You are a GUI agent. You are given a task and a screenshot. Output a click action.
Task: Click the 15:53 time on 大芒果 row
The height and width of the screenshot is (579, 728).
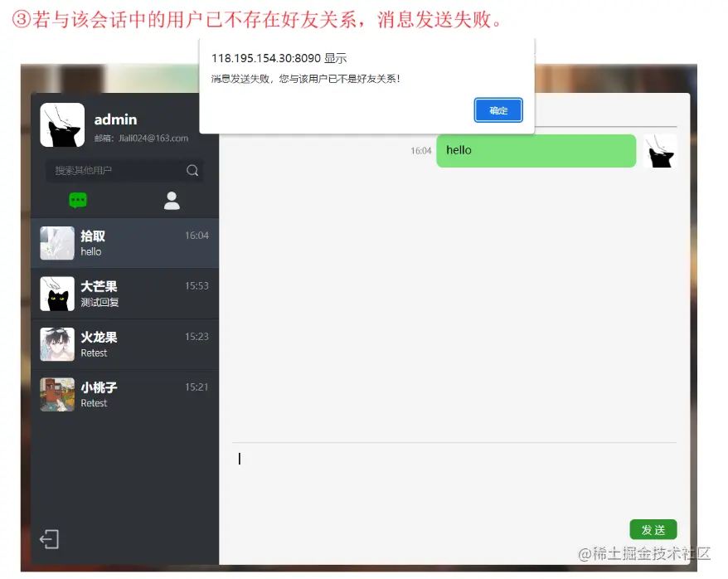[197, 286]
